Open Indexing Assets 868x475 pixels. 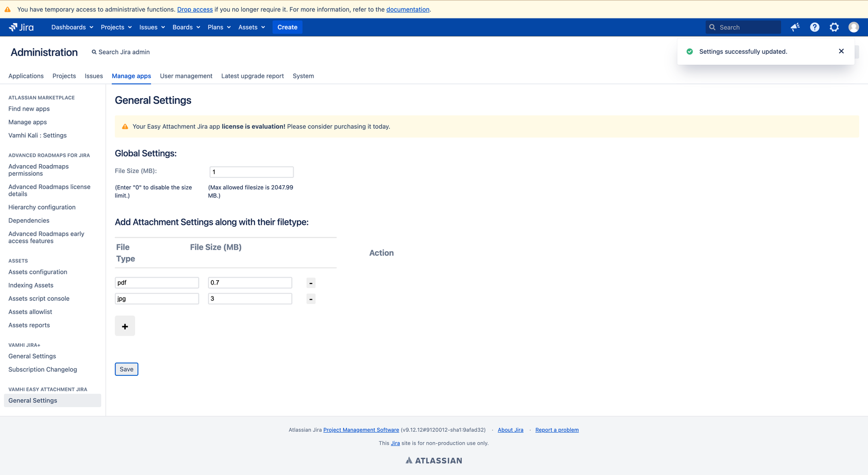31,285
